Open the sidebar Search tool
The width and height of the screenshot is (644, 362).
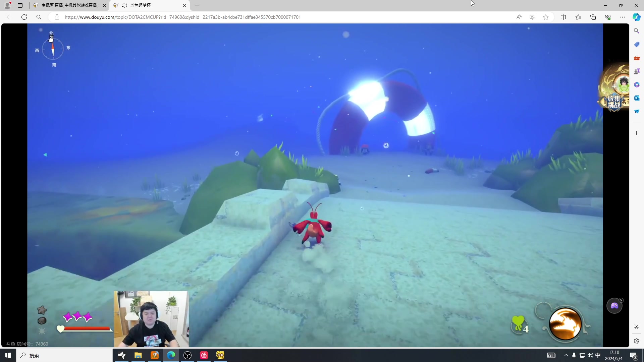click(637, 31)
